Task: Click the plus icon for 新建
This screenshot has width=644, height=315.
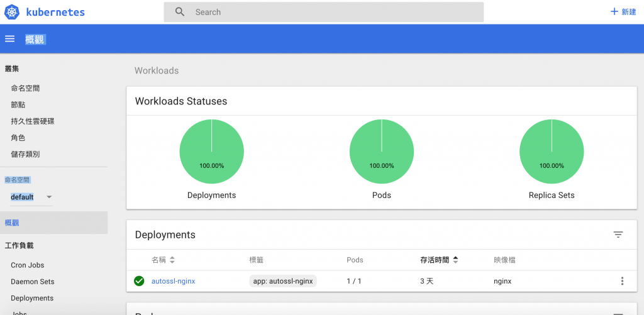Action: (x=614, y=11)
